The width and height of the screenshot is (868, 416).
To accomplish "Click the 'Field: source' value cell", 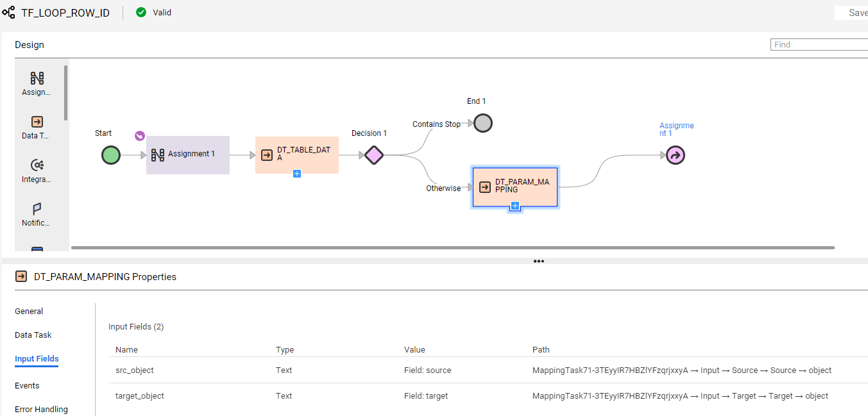I will pyautogui.click(x=428, y=370).
